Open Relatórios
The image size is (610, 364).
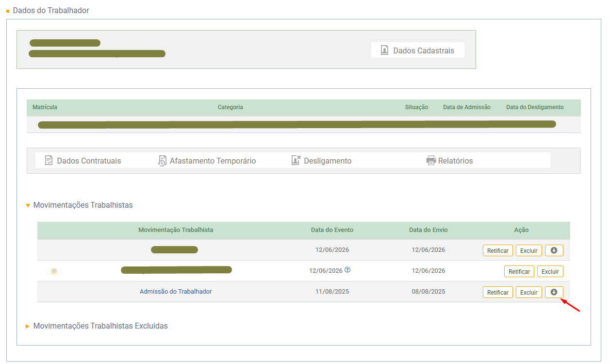click(449, 161)
